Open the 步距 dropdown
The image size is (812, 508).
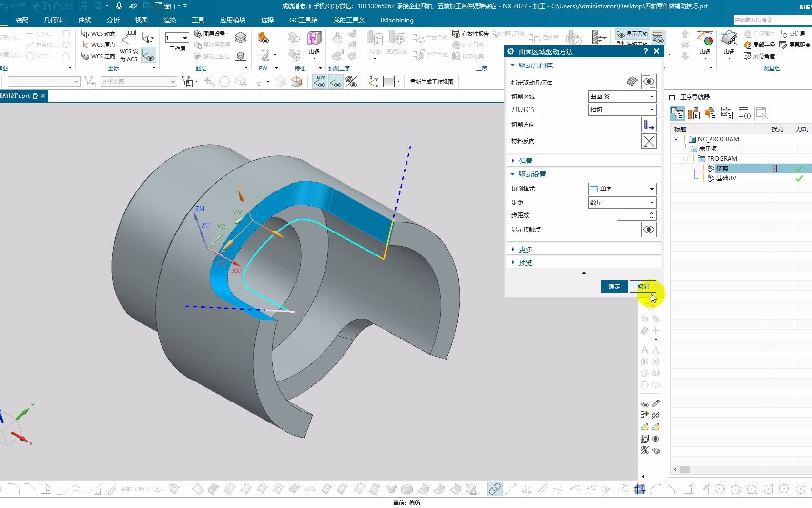coord(622,203)
